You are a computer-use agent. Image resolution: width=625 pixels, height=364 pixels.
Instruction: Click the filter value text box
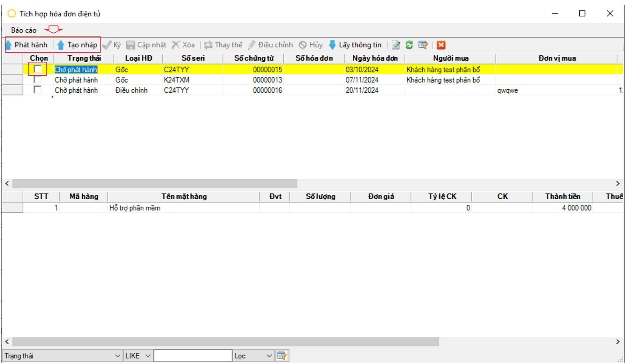(193, 356)
